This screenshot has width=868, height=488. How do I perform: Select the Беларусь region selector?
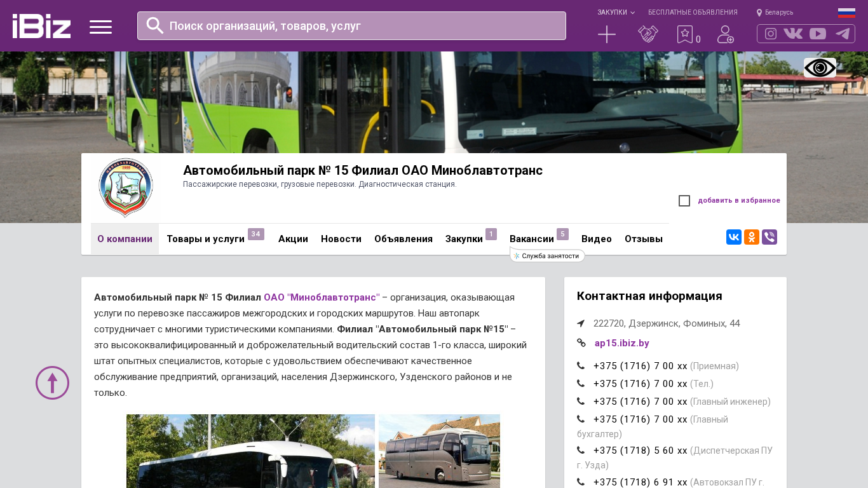coord(775,12)
